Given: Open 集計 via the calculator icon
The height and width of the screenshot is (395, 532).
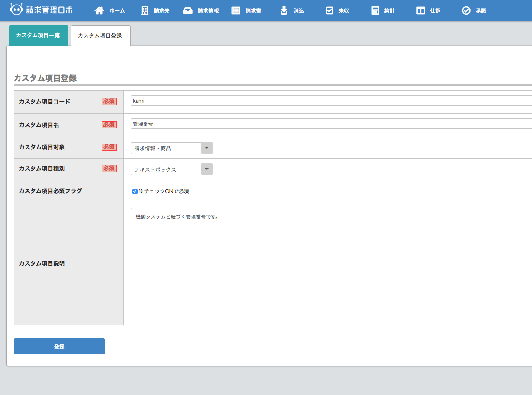Looking at the screenshot, I should pos(375,10).
